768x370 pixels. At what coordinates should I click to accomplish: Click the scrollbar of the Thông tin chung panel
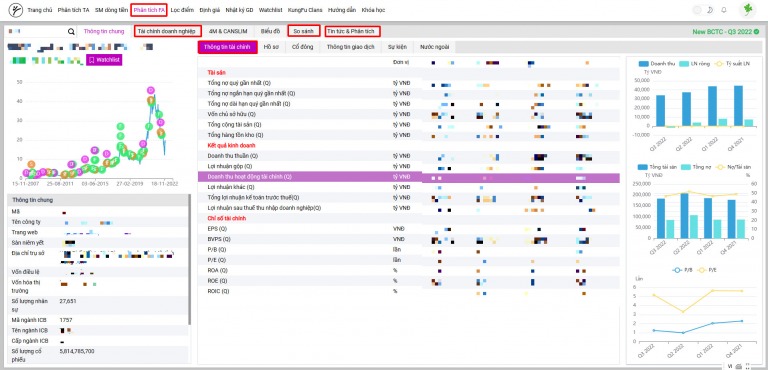[190, 260]
